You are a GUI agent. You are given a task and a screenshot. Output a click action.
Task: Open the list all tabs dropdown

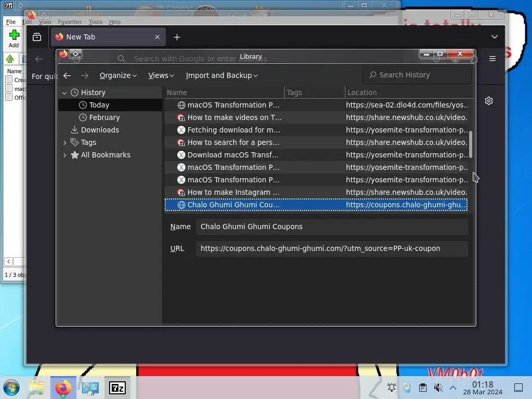(x=495, y=37)
